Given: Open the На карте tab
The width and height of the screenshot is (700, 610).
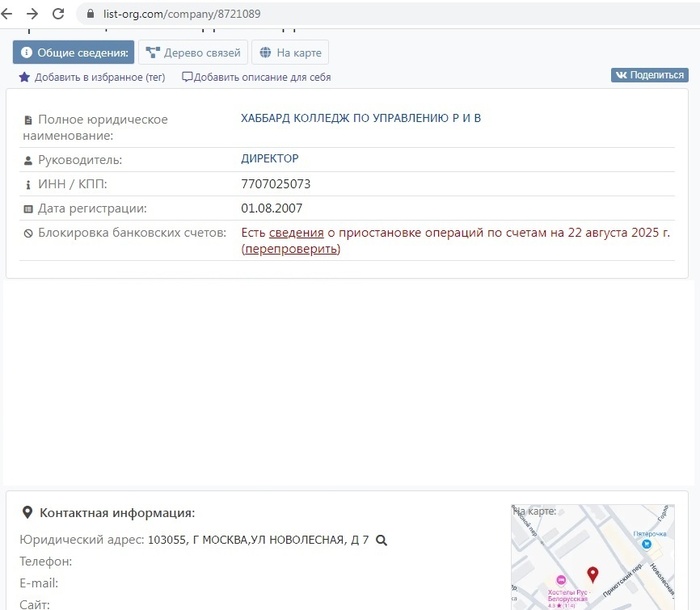Looking at the screenshot, I should [290, 53].
